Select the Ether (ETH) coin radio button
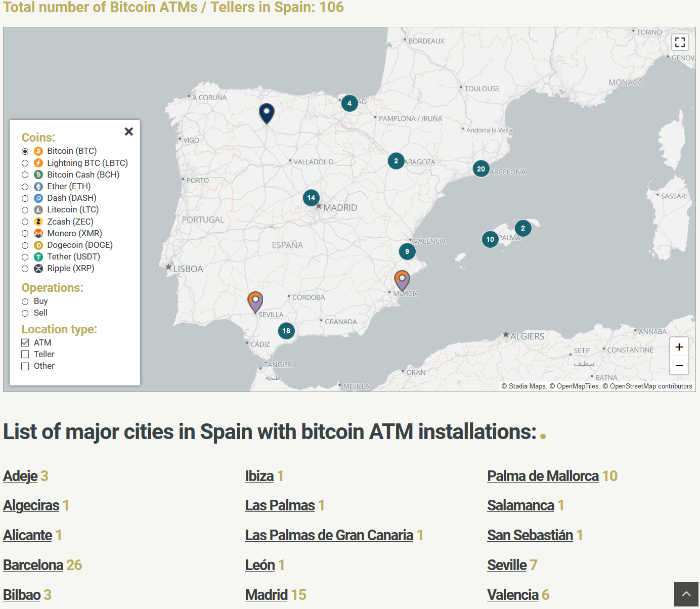The image size is (700, 609). (25, 187)
